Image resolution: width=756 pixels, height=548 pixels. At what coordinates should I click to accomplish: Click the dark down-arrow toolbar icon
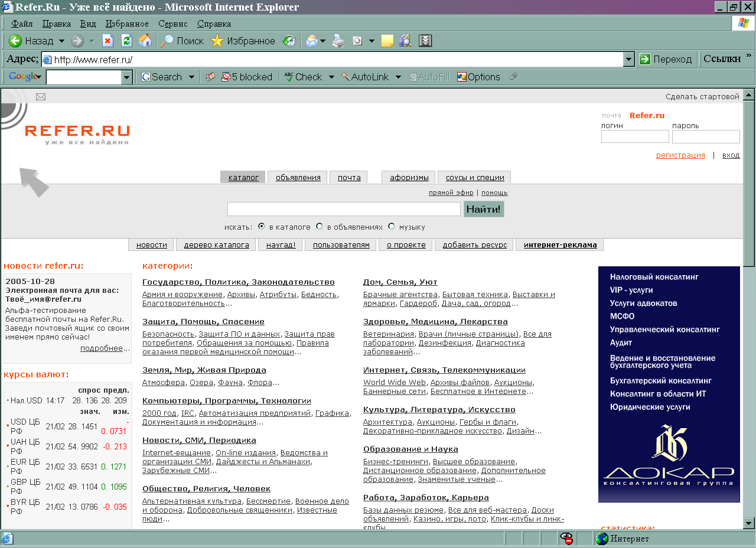click(x=425, y=41)
